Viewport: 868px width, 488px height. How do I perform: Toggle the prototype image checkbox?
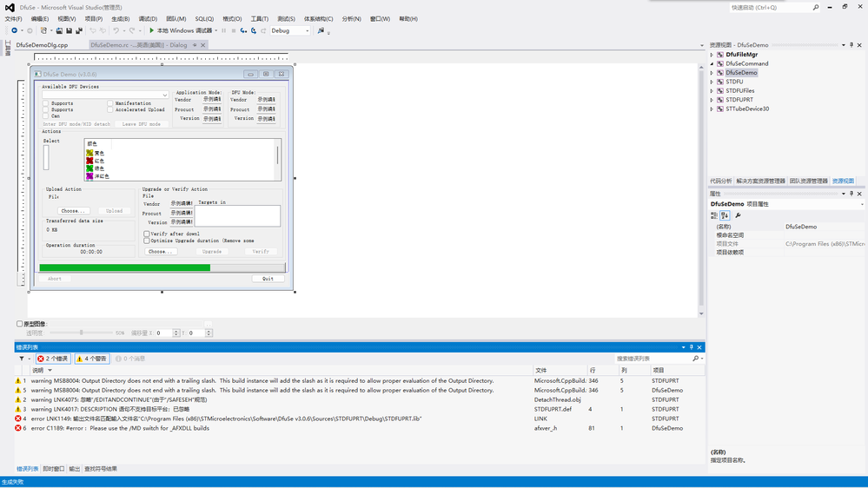(19, 324)
